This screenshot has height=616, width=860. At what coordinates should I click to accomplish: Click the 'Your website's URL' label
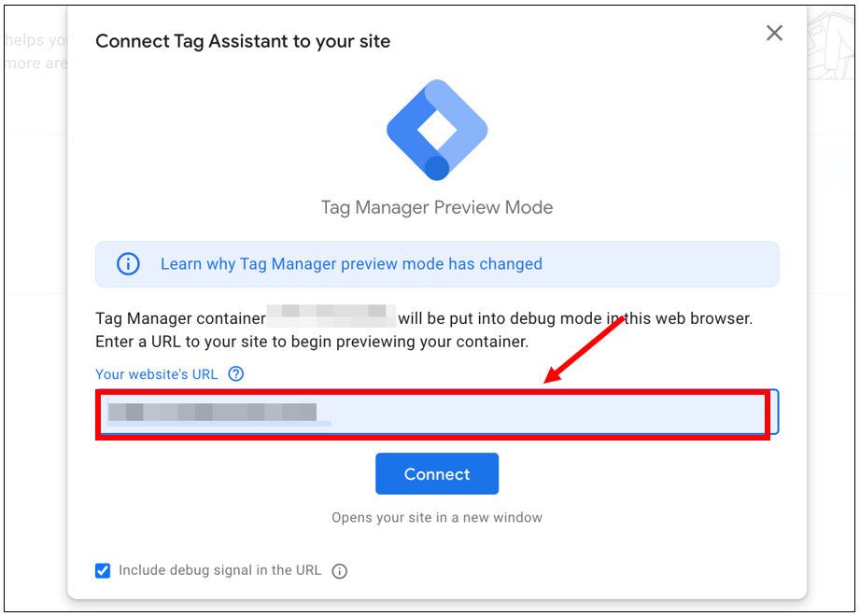(155, 373)
